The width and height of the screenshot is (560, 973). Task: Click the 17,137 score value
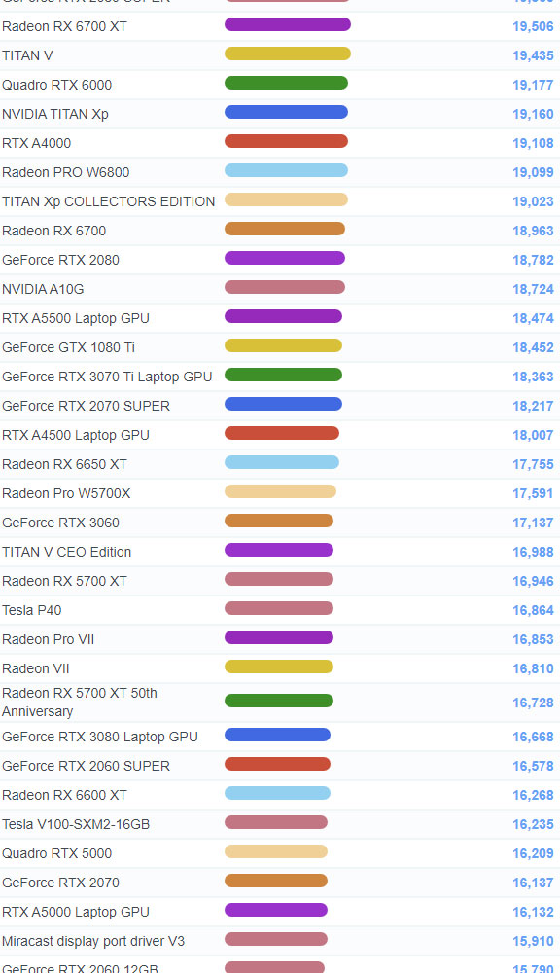(533, 523)
